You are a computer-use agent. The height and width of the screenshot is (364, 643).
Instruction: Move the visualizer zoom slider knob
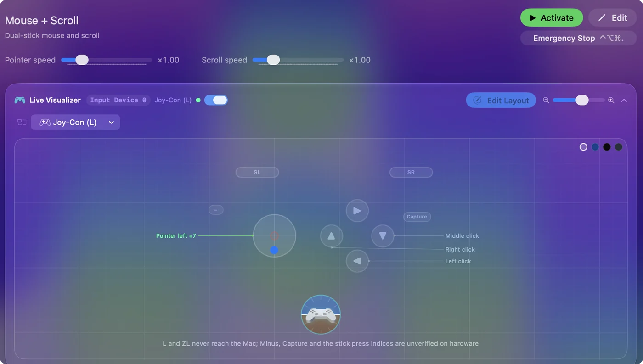pyautogui.click(x=582, y=100)
